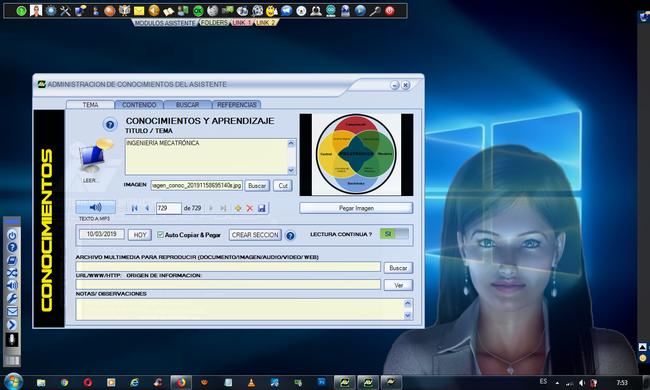Open Firefox from the taskbar

click(181, 383)
